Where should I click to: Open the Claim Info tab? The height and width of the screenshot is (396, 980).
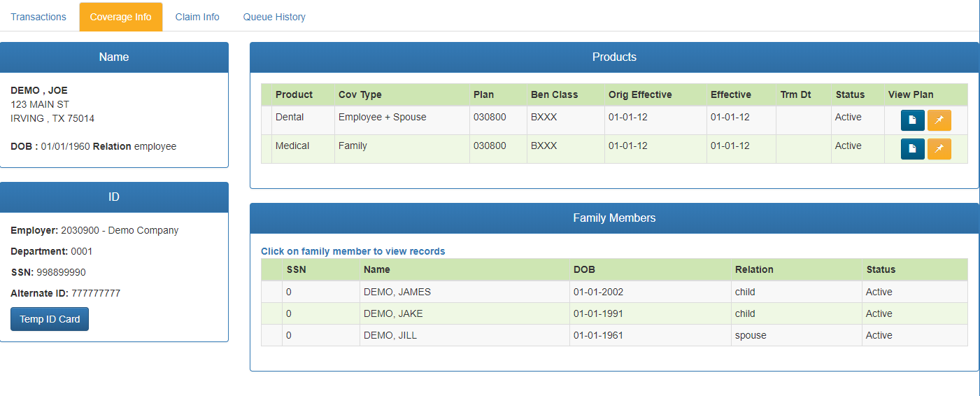[197, 17]
